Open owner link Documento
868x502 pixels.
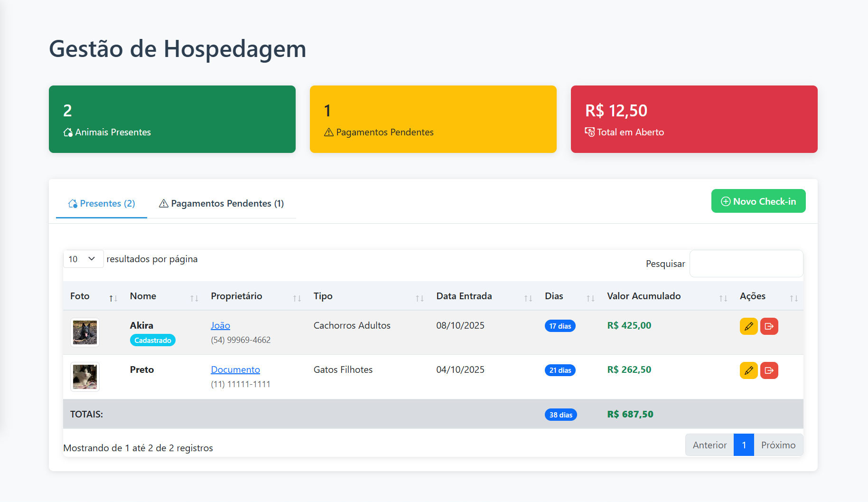click(235, 370)
